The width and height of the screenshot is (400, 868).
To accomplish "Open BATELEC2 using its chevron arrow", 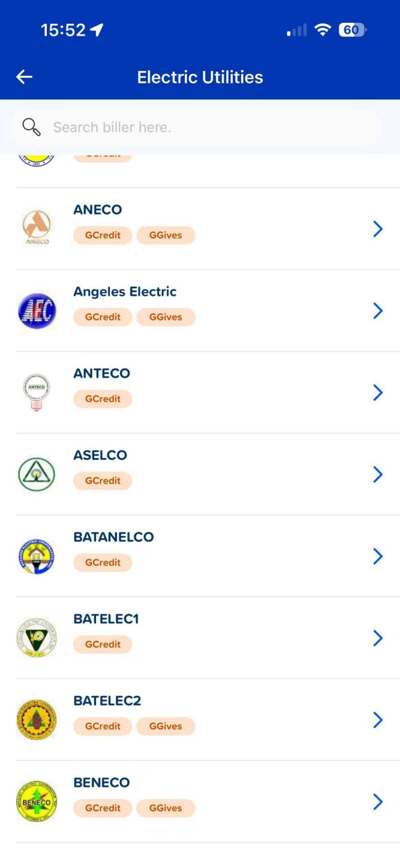I will coord(377,720).
